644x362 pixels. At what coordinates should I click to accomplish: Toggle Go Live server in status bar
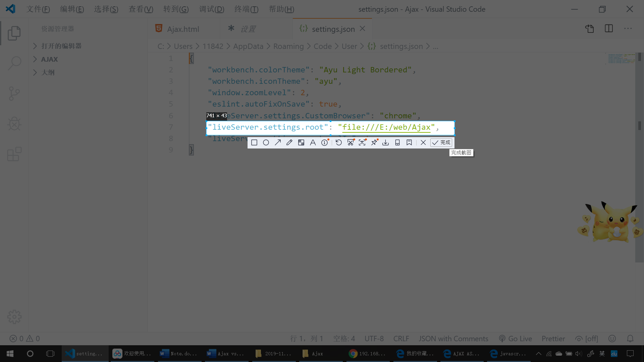(516, 339)
